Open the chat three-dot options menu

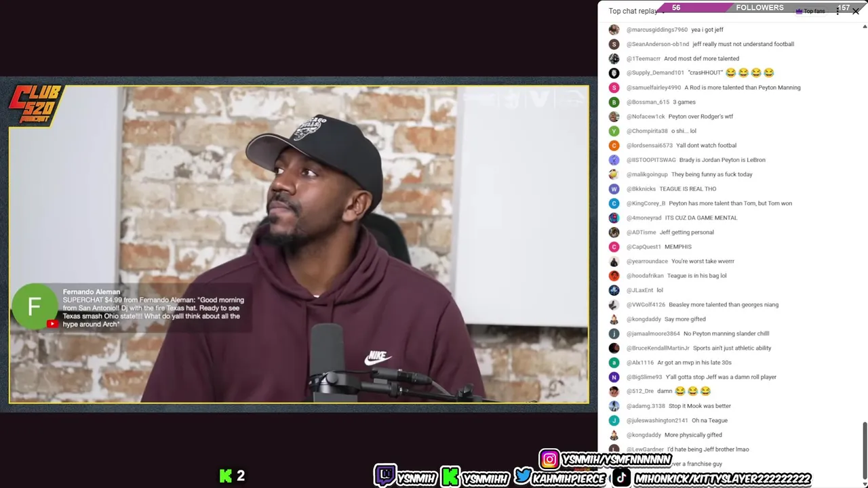837,12
